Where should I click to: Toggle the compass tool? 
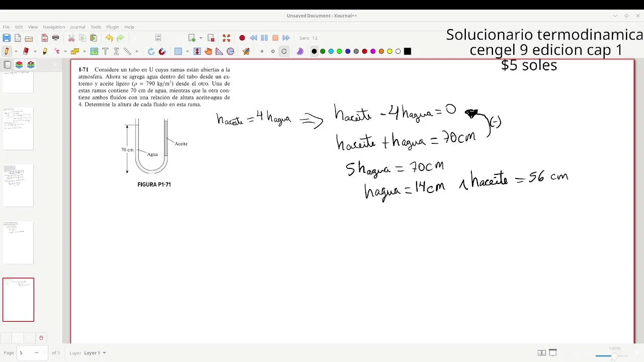[230, 51]
